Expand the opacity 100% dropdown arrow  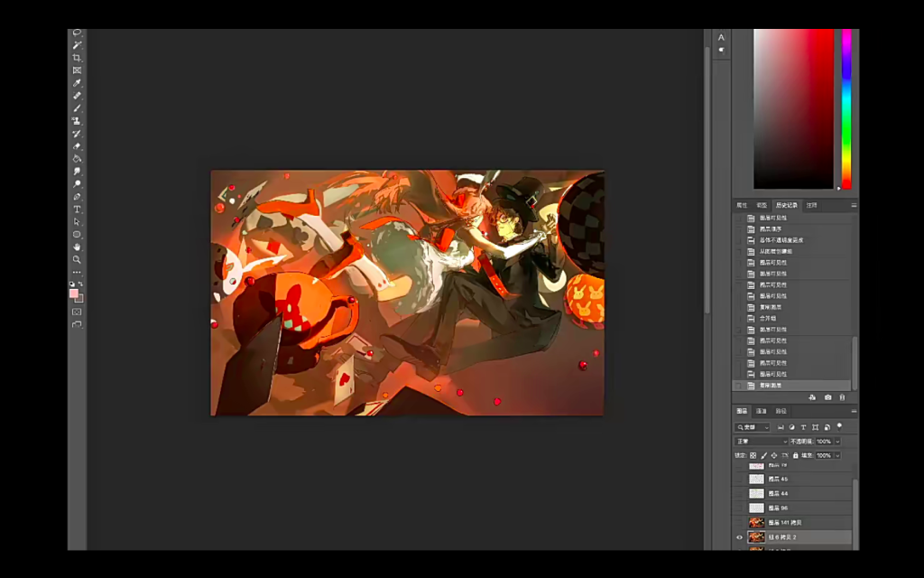837,442
